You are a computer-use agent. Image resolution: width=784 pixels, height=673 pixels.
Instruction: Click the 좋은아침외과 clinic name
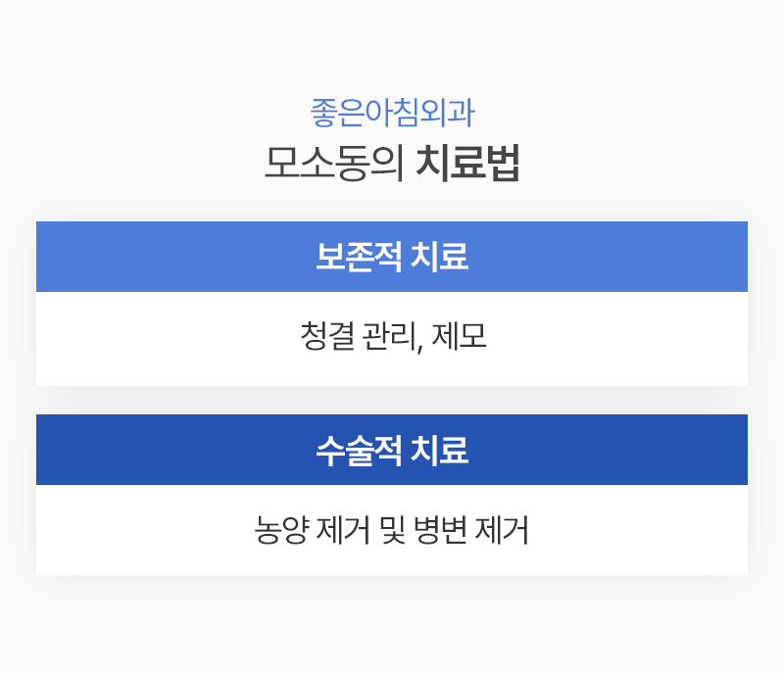392,114
